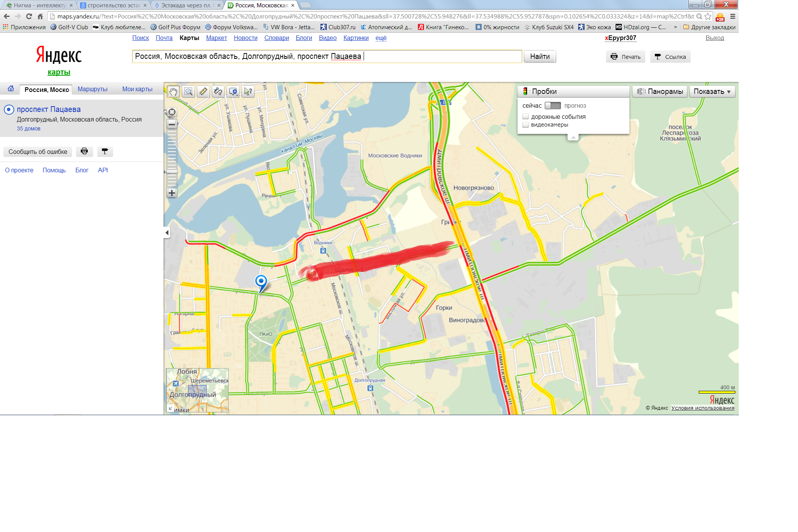798x532 pixels.
Task: Enable the дорожные события checkbox
Action: (x=526, y=117)
